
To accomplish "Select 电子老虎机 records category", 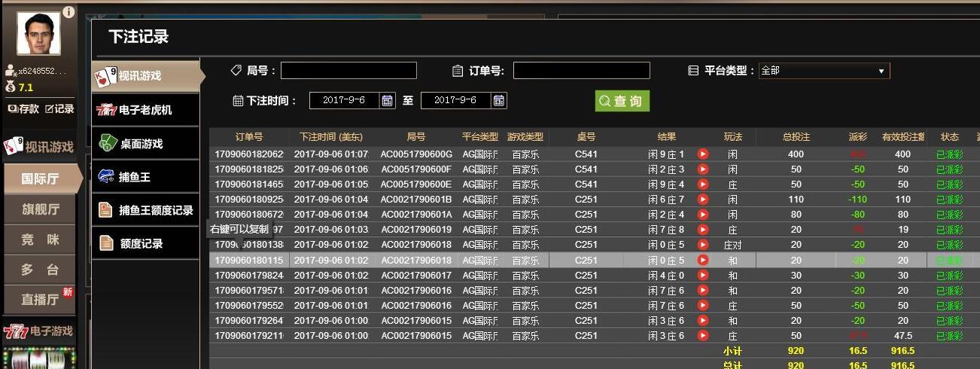I will (146, 110).
